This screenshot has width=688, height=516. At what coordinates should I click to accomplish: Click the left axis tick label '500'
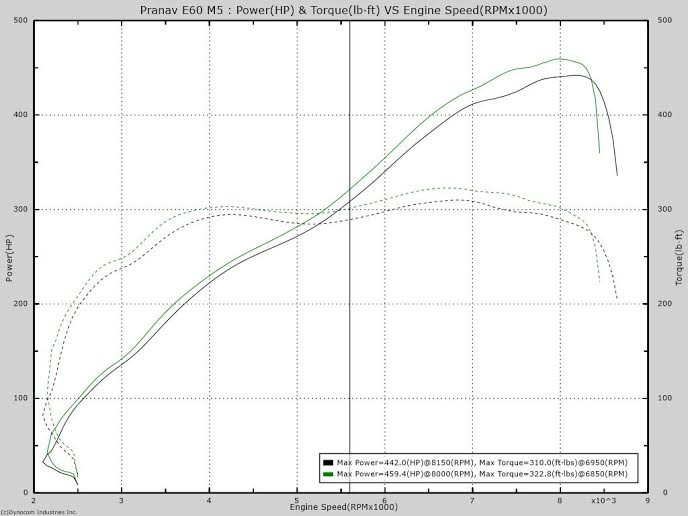tap(20, 20)
